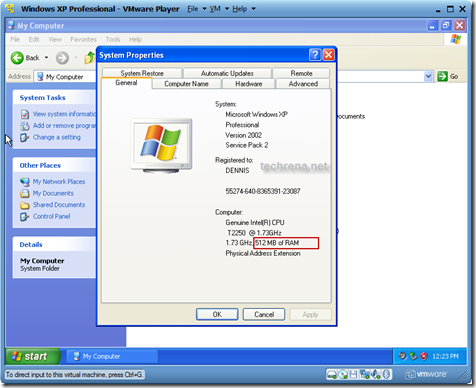Screen dimensions: 476x388
Task: Open the VM menu dropdown in VMware Player
Action: [x=219, y=9]
